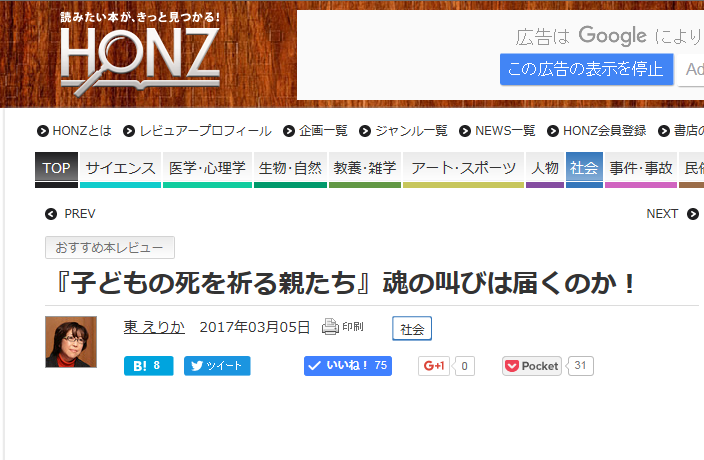Click the printer icon next to 印刷

click(x=330, y=327)
